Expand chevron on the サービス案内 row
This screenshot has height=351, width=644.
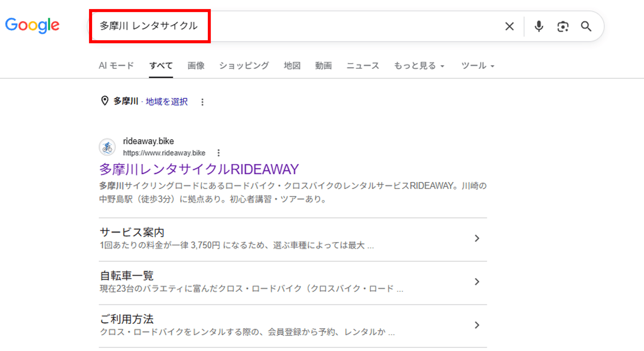(477, 239)
